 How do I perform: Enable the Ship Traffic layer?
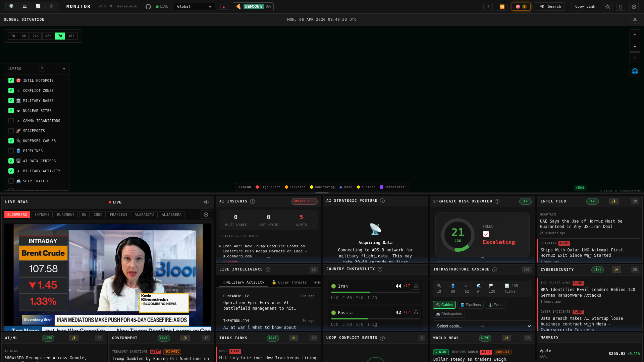point(11,181)
